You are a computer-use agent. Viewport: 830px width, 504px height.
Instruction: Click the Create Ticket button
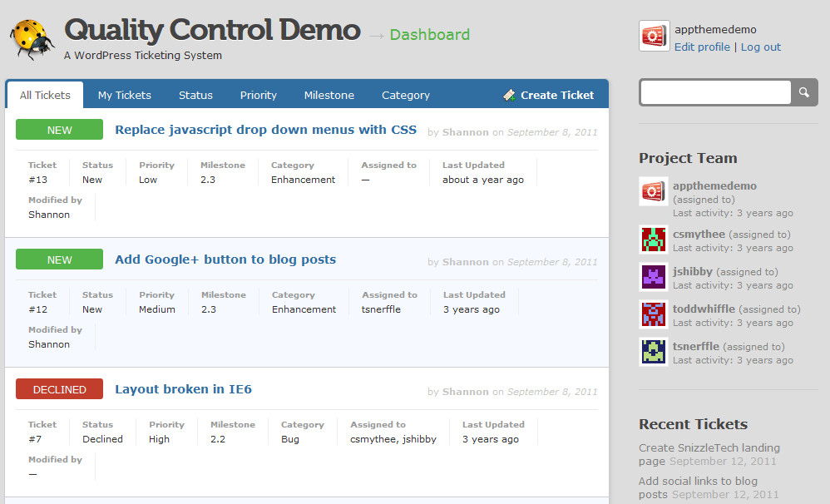tap(548, 96)
